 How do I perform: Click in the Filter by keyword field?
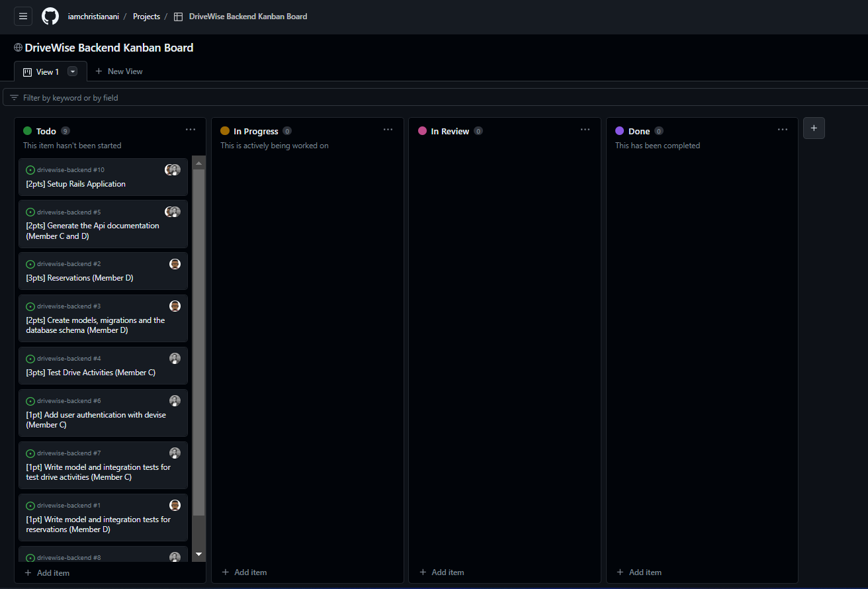[437, 97]
